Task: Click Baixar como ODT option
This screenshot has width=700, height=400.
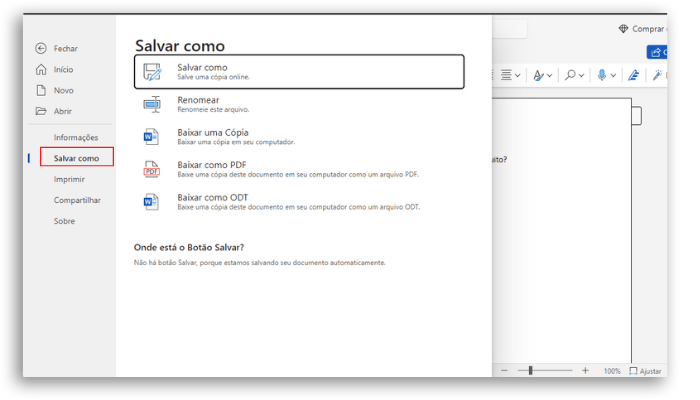Action: (299, 202)
